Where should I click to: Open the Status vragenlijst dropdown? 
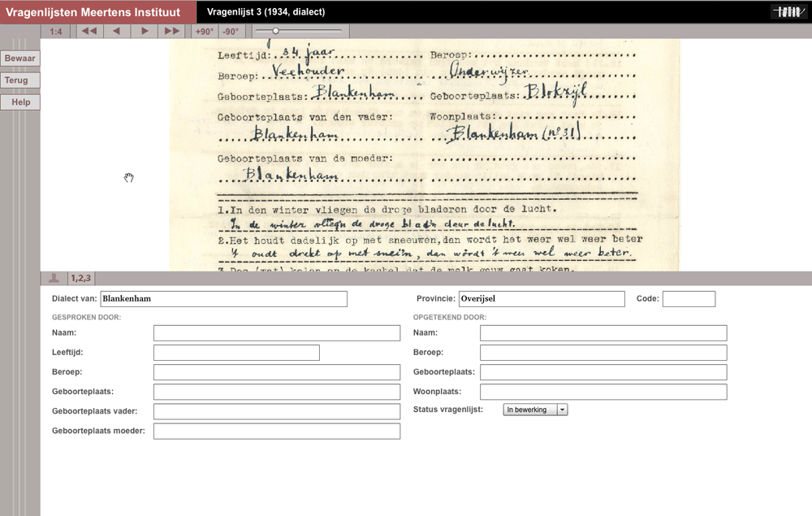(535, 410)
